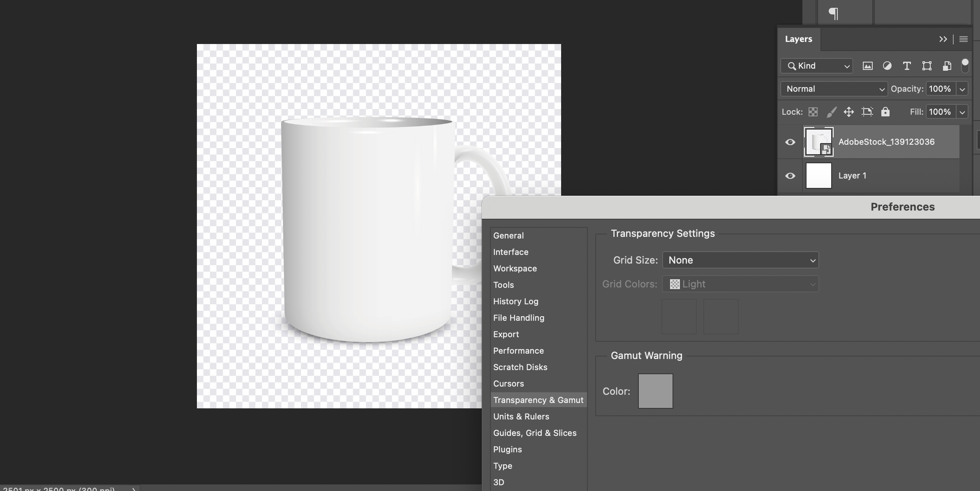Viewport: 980px width, 491px height.
Task: Collapse the Layers panel to icons
Action: 943,39
